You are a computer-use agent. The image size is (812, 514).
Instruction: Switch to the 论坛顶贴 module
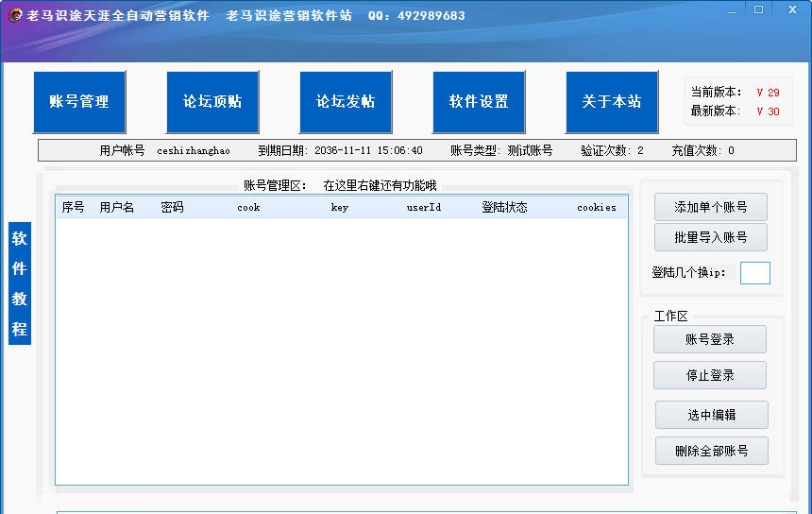pos(212,102)
